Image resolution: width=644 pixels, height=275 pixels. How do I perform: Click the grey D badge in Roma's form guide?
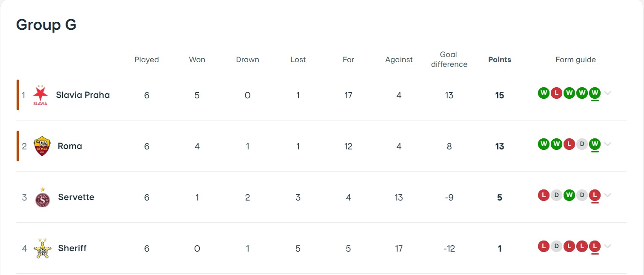[x=582, y=144]
